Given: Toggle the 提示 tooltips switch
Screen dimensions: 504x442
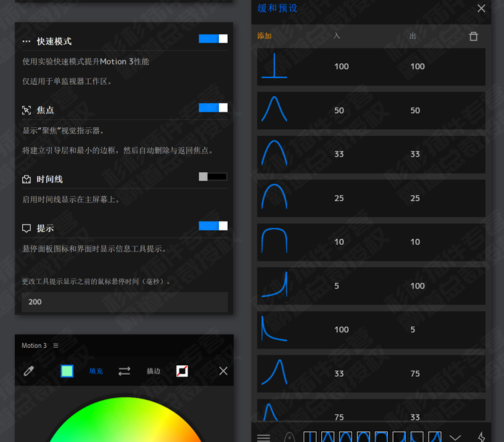Looking at the screenshot, I should pos(213,226).
